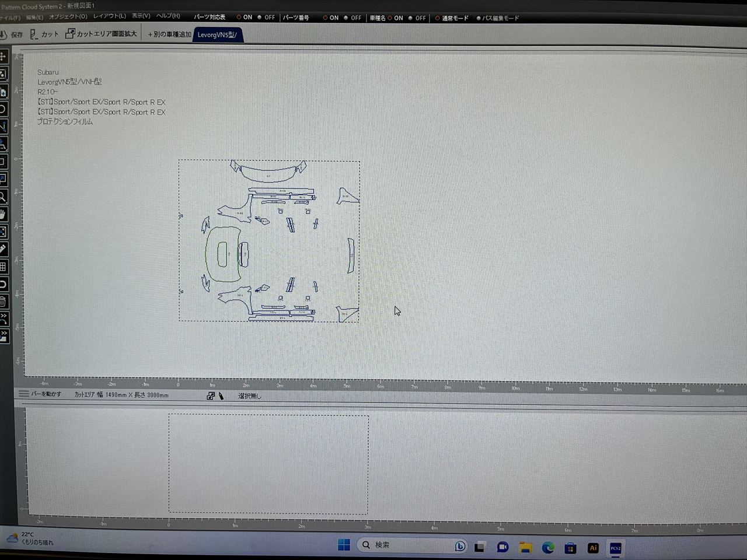
Task: Click the プロテクションフィルム text on canvas
Action: pyautogui.click(x=65, y=121)
